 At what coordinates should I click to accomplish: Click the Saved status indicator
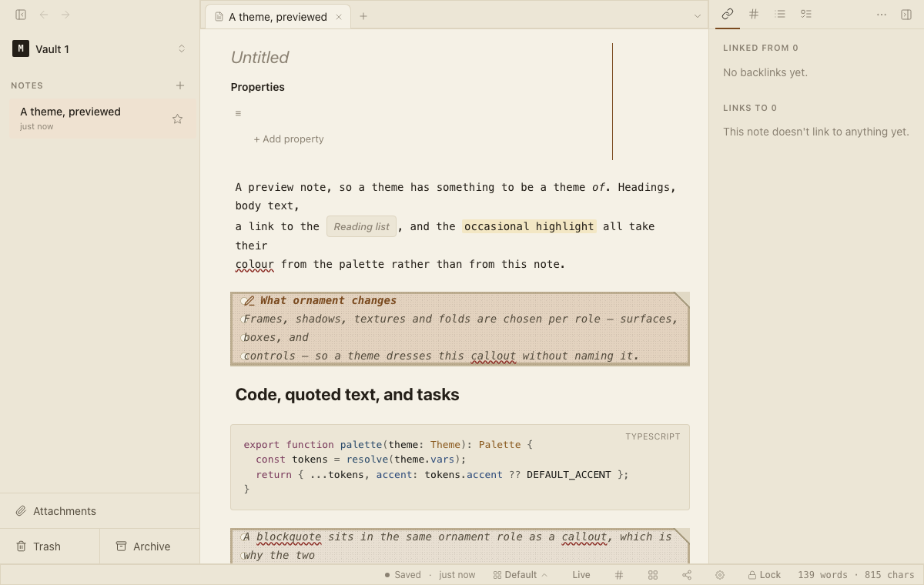click(x=403, y=575)
